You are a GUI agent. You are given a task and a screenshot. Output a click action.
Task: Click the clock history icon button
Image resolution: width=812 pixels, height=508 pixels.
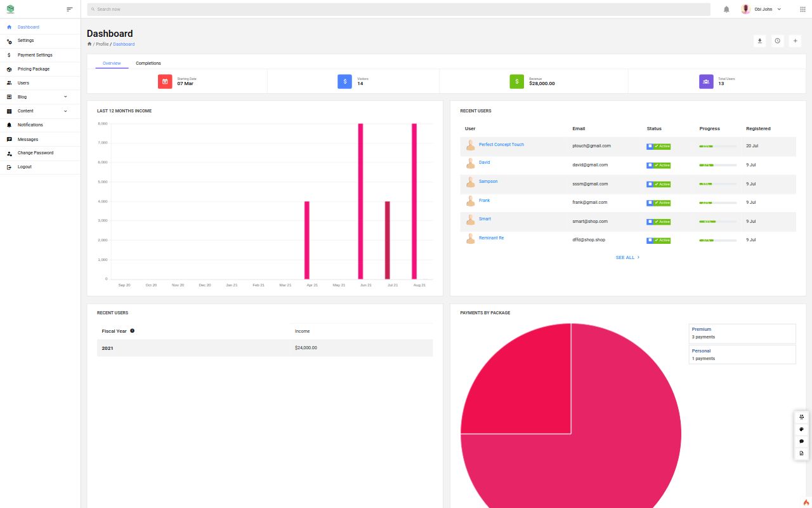(778, 41)
